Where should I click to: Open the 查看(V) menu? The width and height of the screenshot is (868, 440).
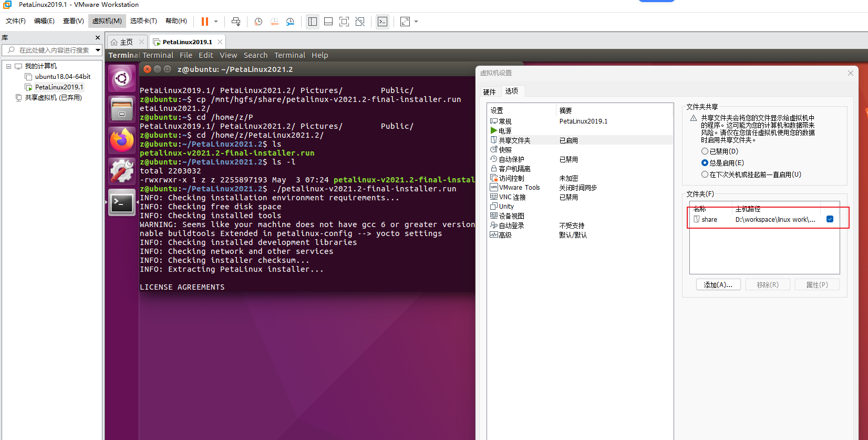pos(74,21)
